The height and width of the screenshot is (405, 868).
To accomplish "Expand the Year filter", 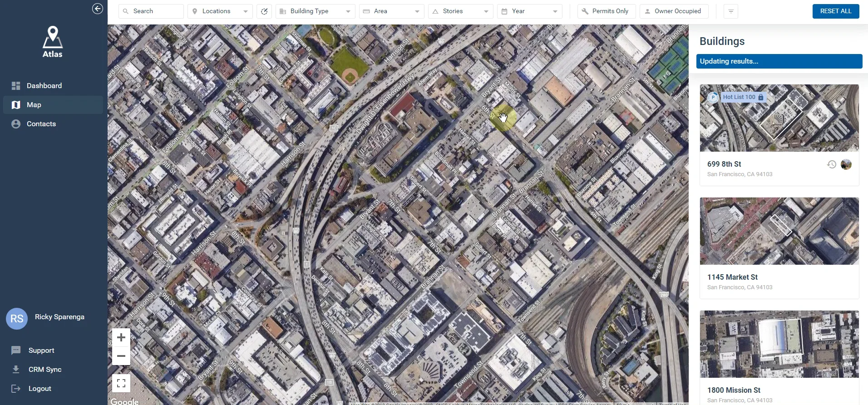I will tap(530, 11).
